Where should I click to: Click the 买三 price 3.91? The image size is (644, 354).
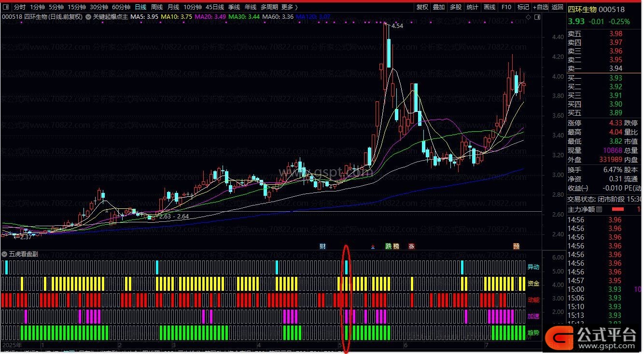(x=616, y=95)
